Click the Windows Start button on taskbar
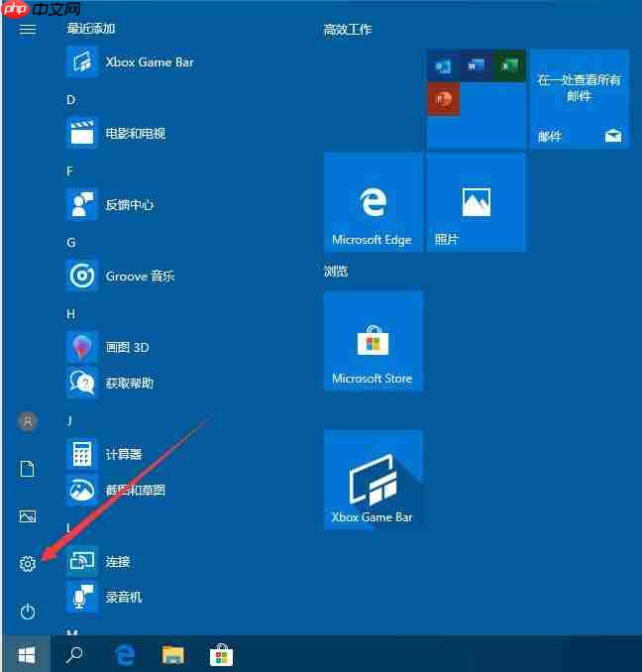 [x=27, y=654]
